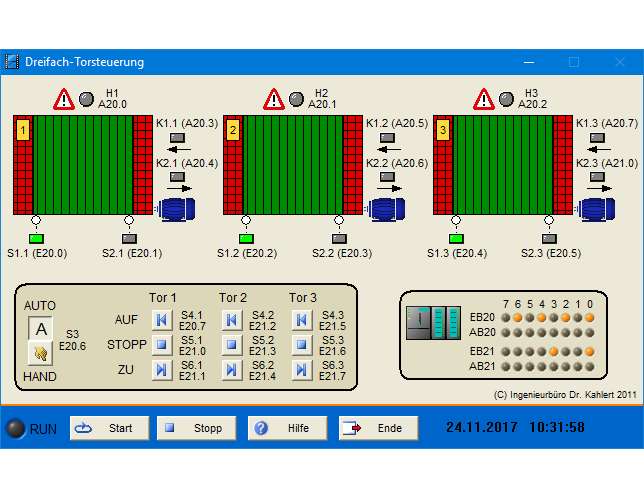Close the Dreifach-Torsteuerung window
Viewport: 644px width, 495px height.
click(620, 62)
